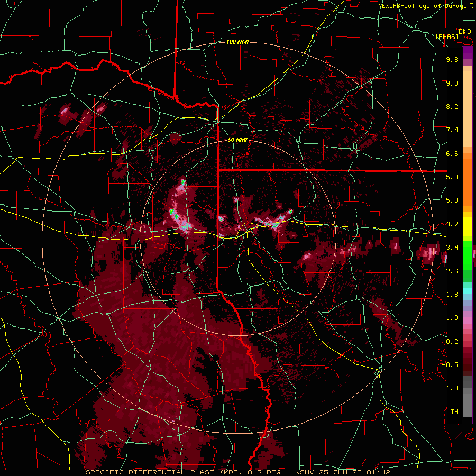Select the 3.4 scale value
Screen dimensions: 476x476
[x=452, y=248]
